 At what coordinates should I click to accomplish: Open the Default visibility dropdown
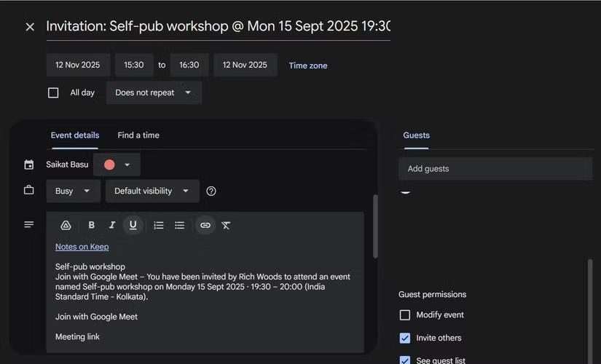coord(152,191)
